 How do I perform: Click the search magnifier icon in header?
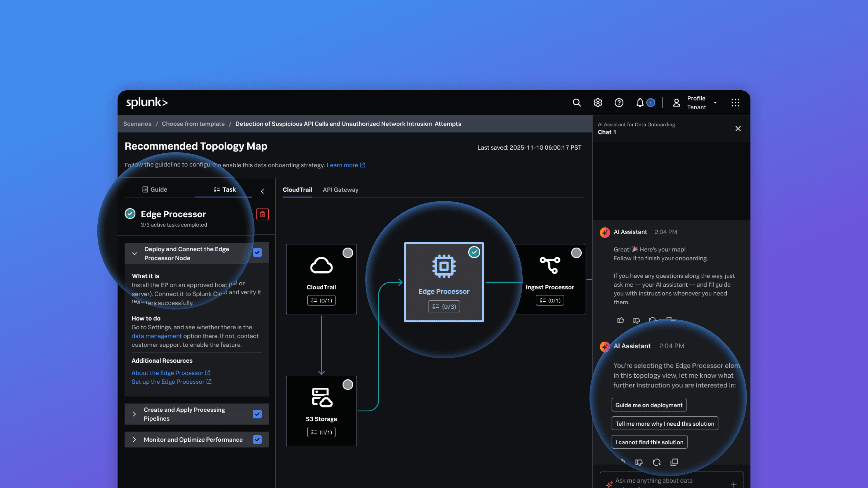point(577,102)
